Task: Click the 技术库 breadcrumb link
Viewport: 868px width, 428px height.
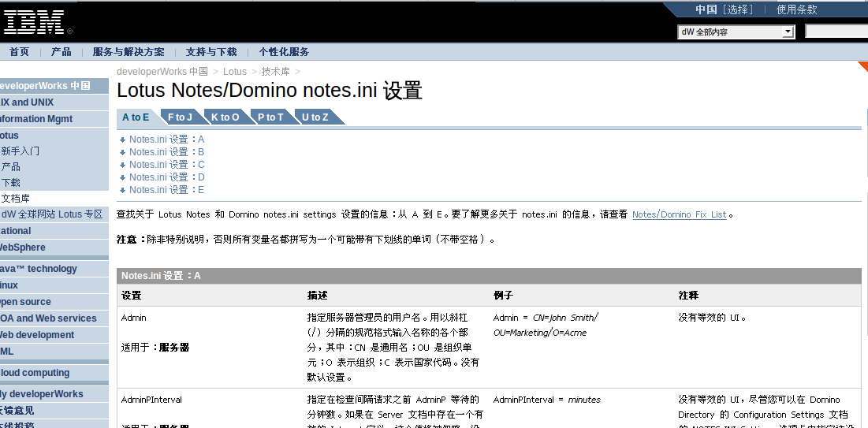Action: pos(276,72)
